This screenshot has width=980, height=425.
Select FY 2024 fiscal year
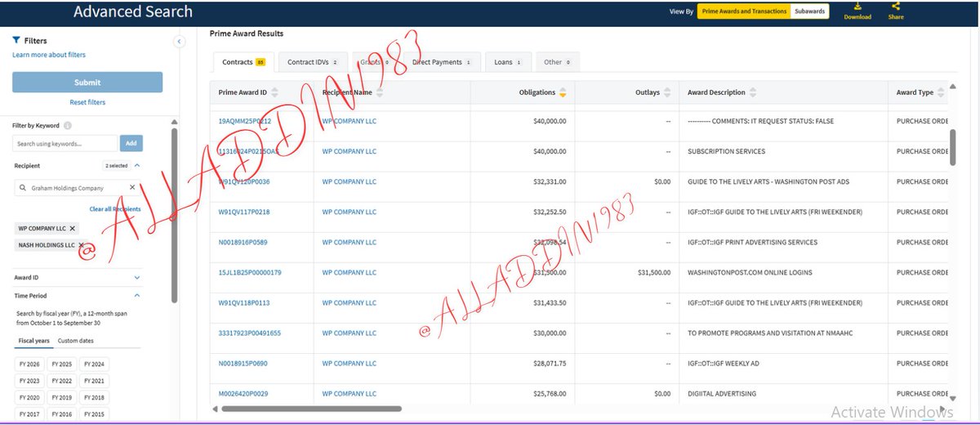click(x=94, y=365)
